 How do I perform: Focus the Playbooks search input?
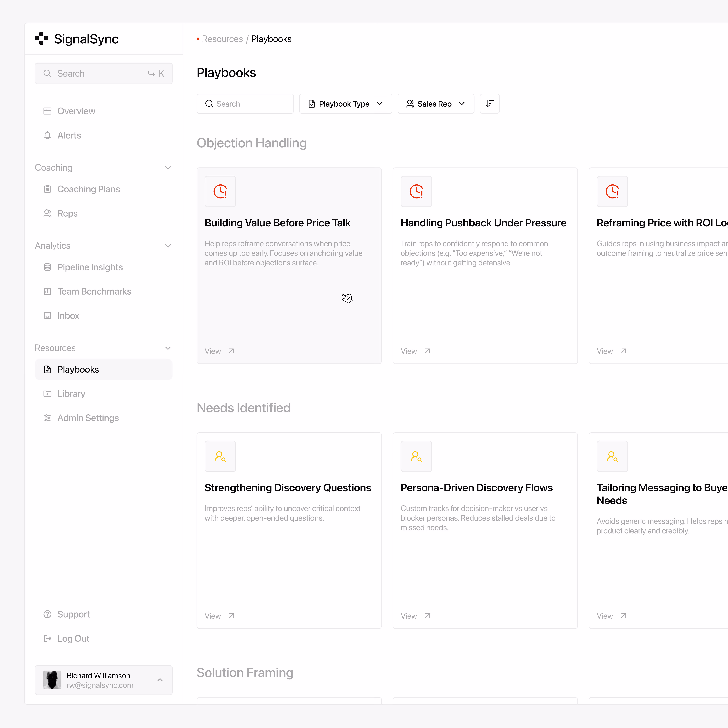[x=245, y=104]
